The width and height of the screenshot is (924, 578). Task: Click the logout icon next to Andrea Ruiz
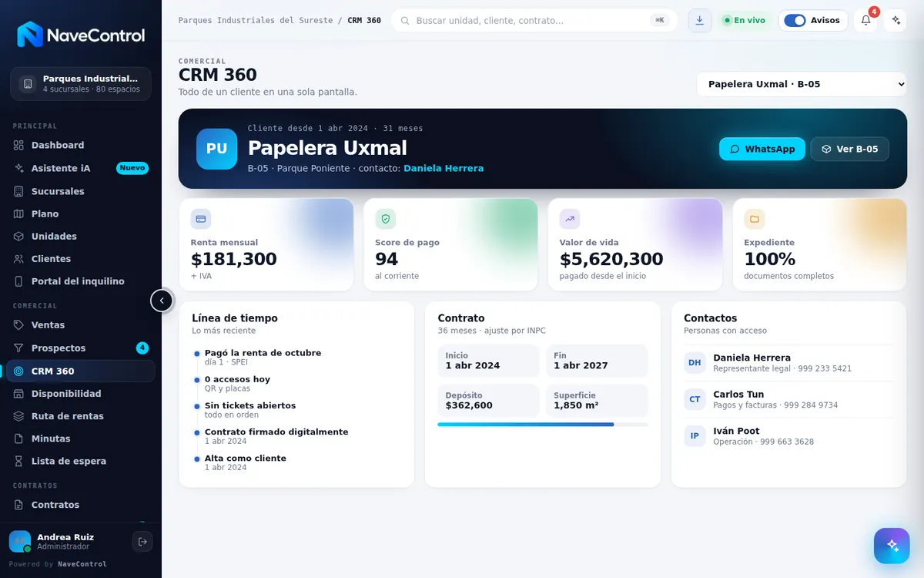tap(142, 542)
